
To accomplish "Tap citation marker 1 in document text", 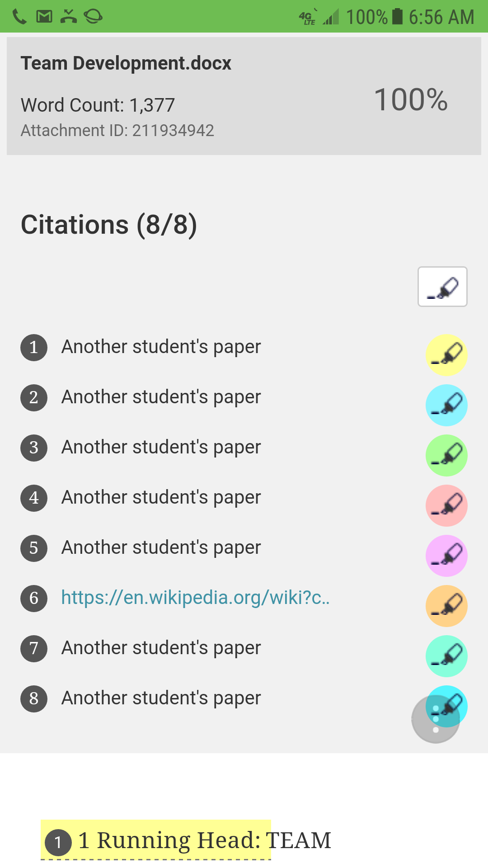I will [58, 842].
